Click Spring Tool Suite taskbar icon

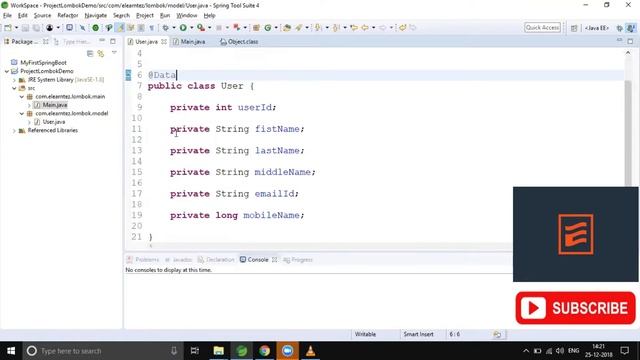242,351
